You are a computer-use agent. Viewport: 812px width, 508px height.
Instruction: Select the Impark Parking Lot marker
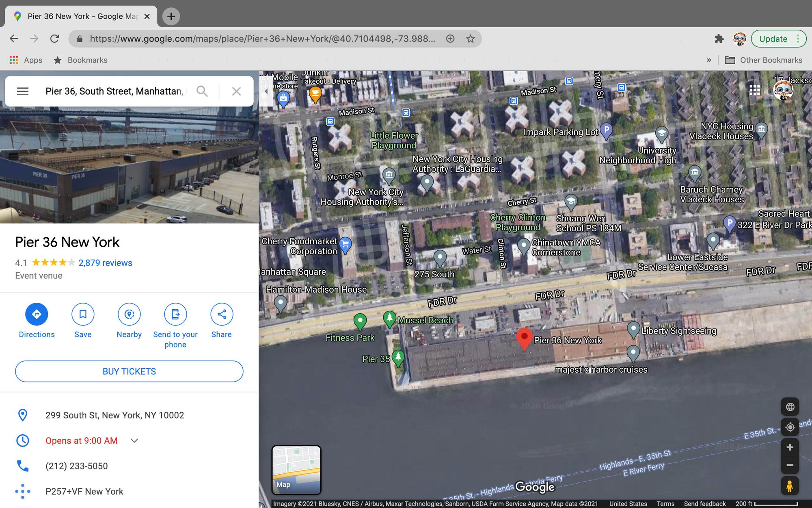pos(606,131)
